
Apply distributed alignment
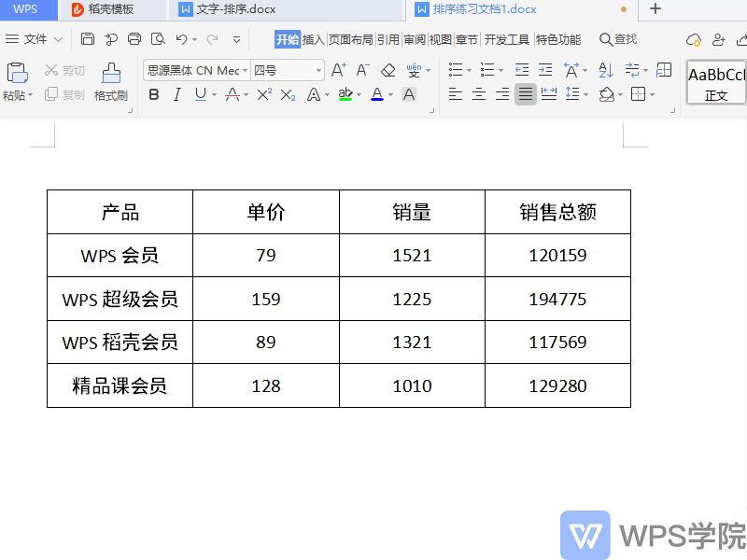pyautogui.click(x=549, y=95)
